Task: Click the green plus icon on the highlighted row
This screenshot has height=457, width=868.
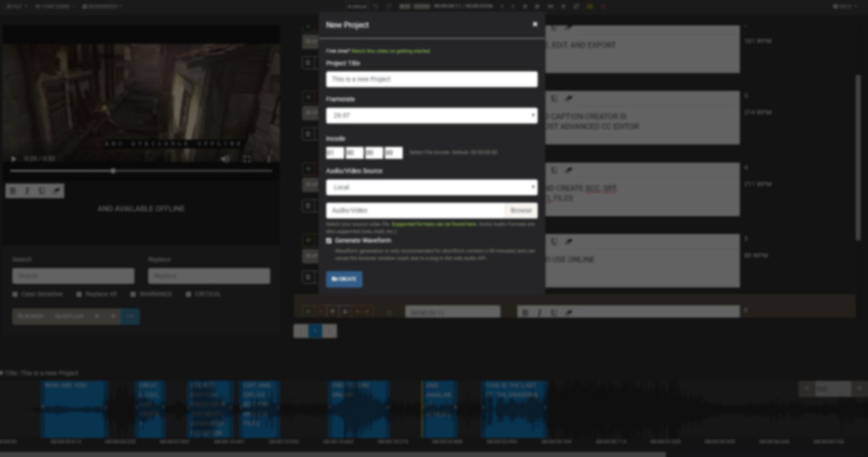Action: point(308,312)
